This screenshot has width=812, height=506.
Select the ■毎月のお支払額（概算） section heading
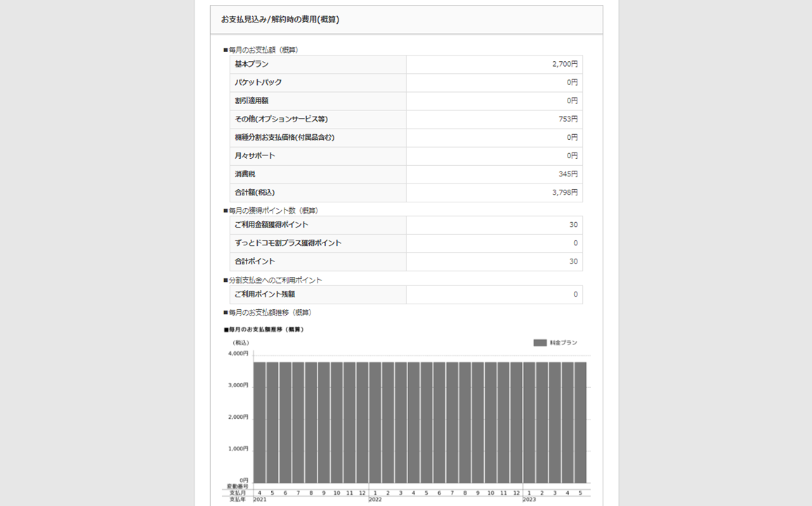pos(261,50)
